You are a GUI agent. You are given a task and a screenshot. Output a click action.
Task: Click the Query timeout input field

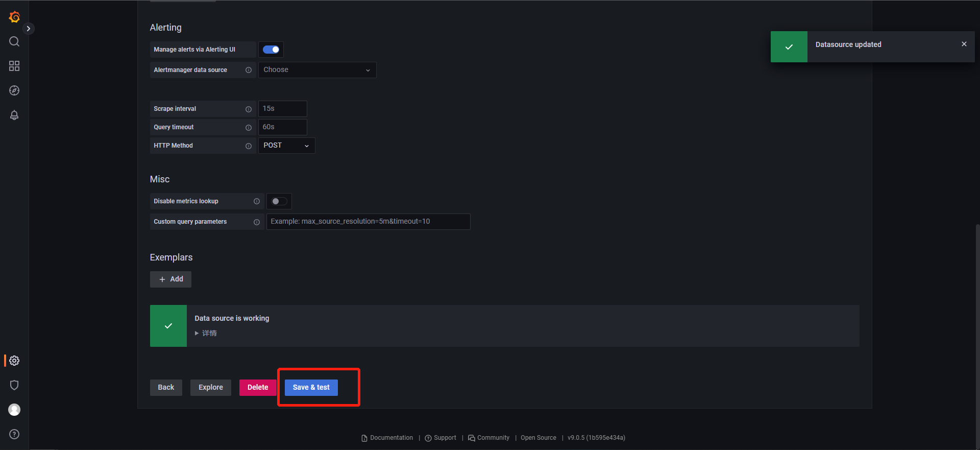282,127
